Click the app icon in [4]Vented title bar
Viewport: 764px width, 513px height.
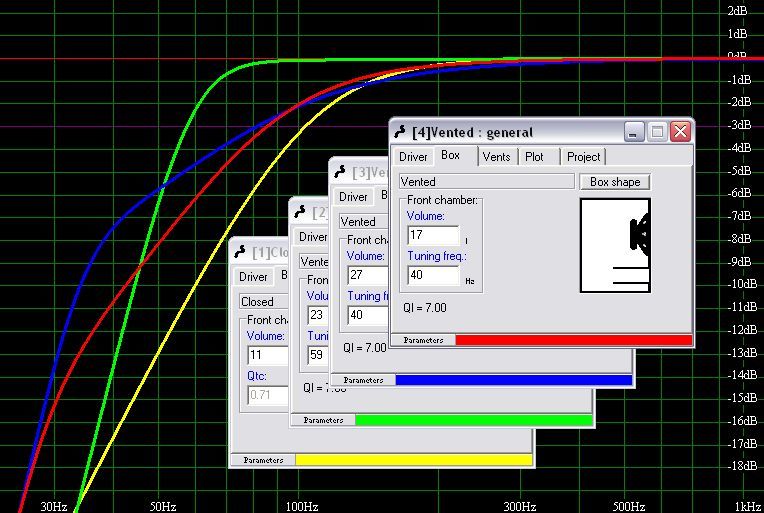click(400, 132)
